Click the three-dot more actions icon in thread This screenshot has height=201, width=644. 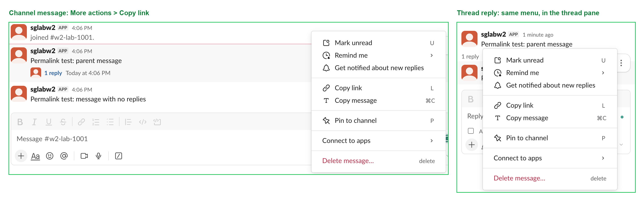(621, 63)
